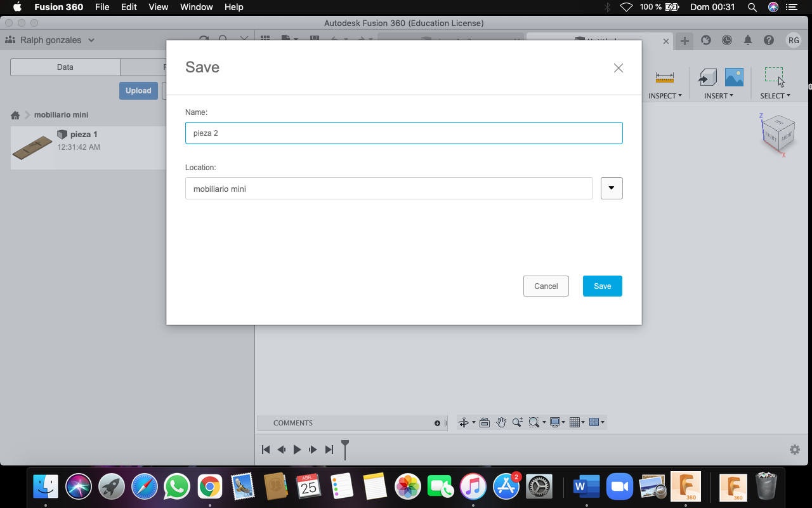Step back one timeline feature
This screenshot has width=812, height=508.
tap(281, 450)
